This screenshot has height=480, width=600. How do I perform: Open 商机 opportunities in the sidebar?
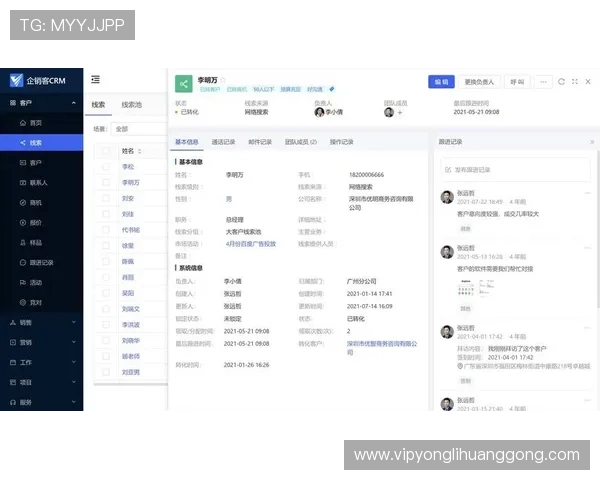point(36,202)
